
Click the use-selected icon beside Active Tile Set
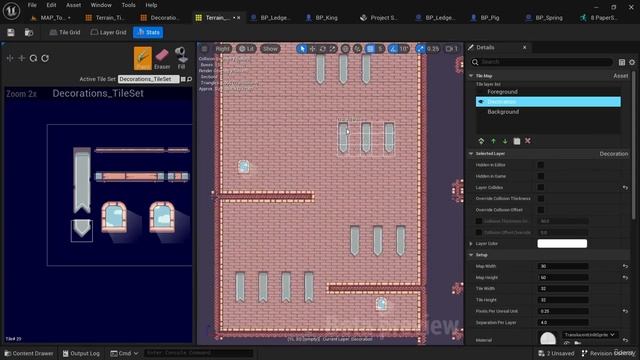[183, 79]
